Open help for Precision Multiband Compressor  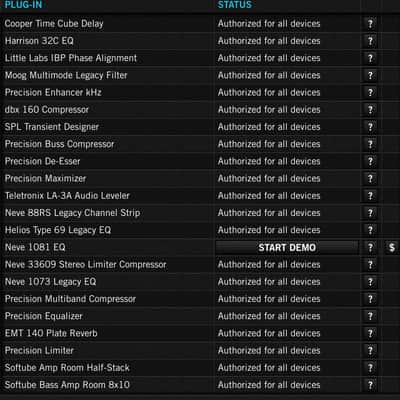(x=370, y=299)
